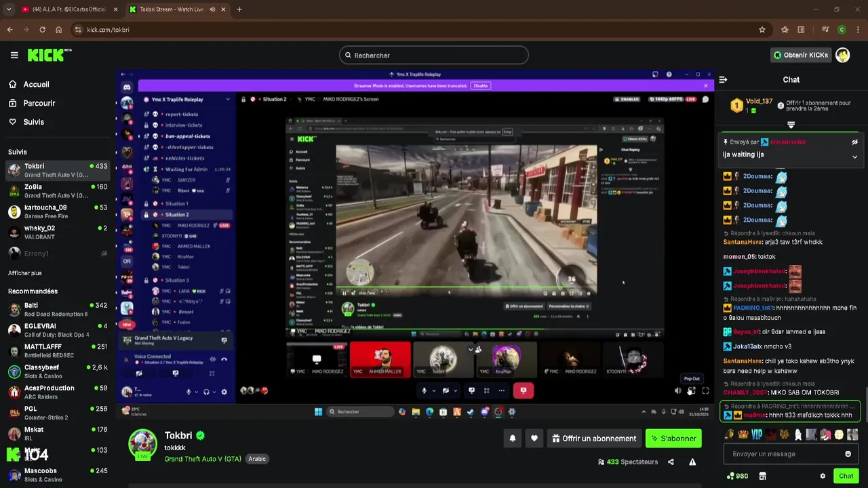Click momen_05 username in chat
Viewport: 868px width, 488px height.
(x=739, y=257)
